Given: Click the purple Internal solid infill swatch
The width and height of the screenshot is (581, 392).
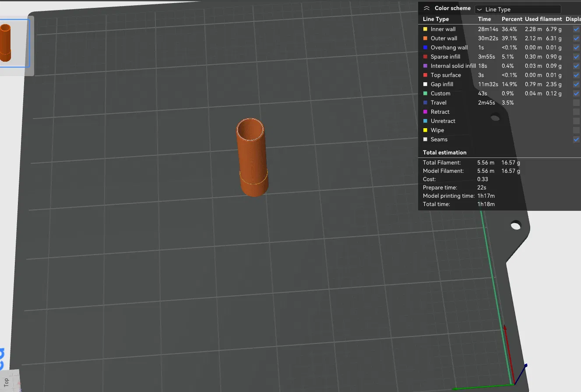Looking at the screenshot, I should (x=425, y=66).
